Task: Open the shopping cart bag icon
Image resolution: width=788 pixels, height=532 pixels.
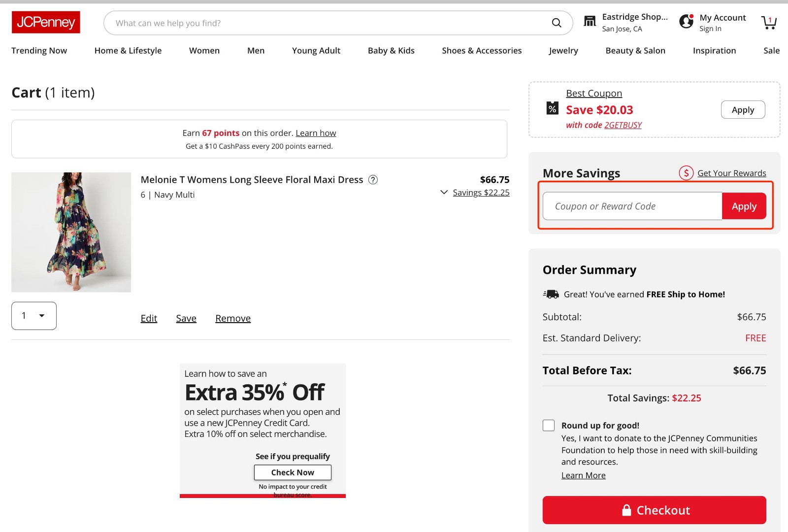Action: point(769,22)
